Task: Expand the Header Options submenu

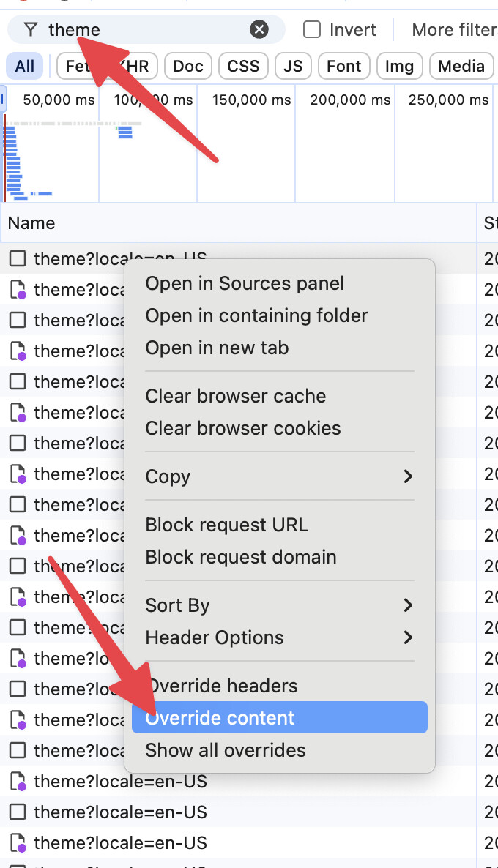Action: 279,637
